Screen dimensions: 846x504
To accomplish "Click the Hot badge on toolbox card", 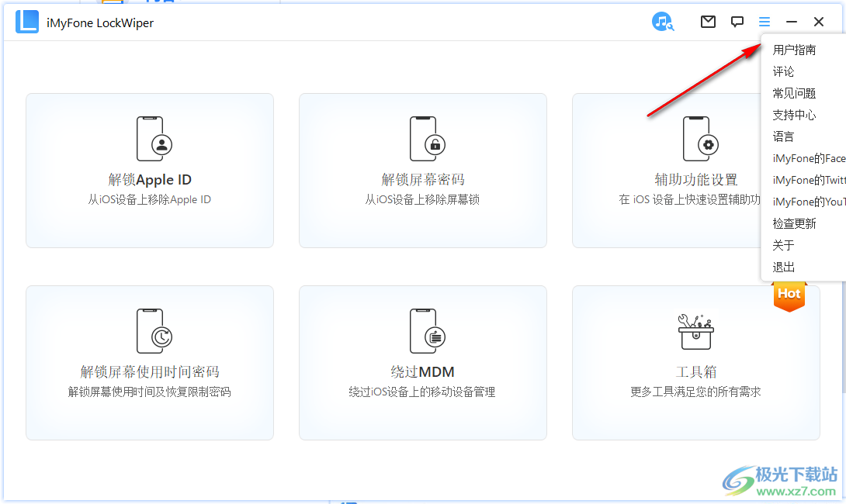I will coord(789,295).
